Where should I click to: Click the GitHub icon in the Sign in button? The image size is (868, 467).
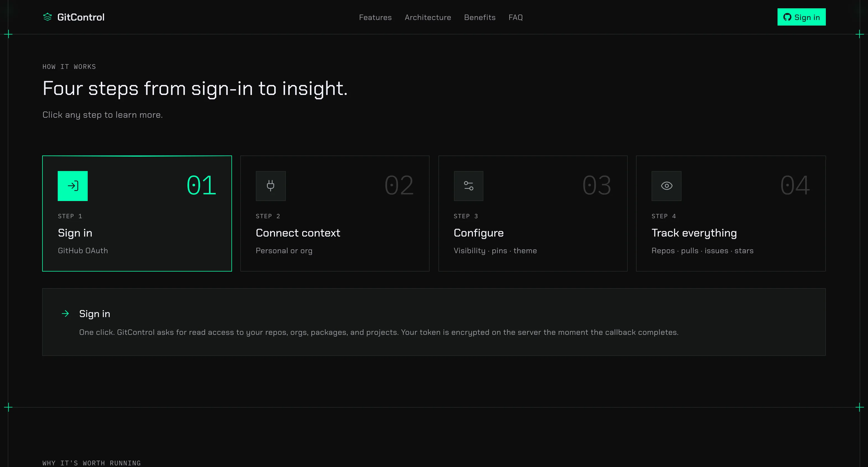coord(787,17)
